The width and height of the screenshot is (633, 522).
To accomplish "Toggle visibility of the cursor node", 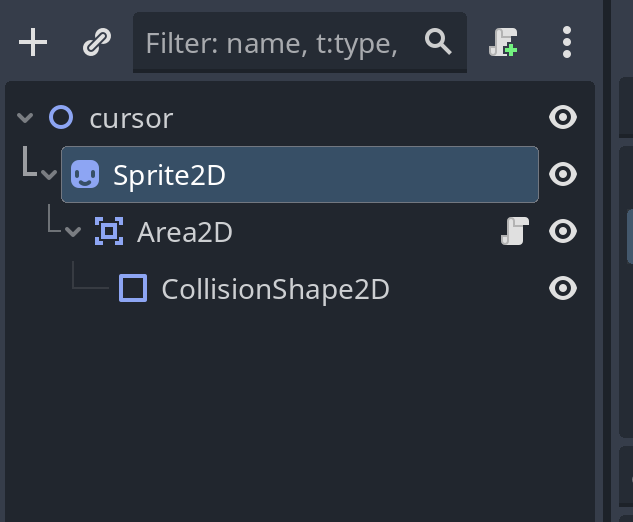I will click(563, 117).
